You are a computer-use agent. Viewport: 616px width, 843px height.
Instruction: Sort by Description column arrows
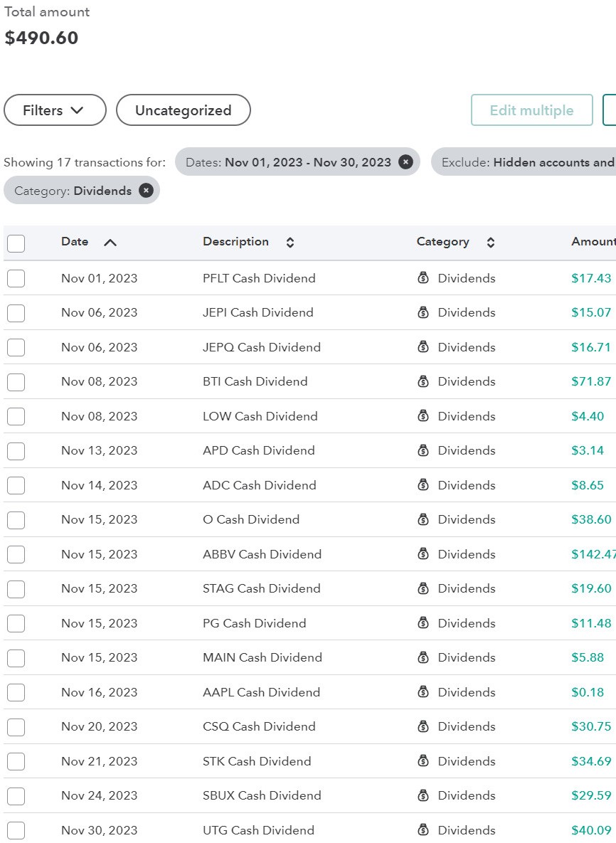pos(290,243)
